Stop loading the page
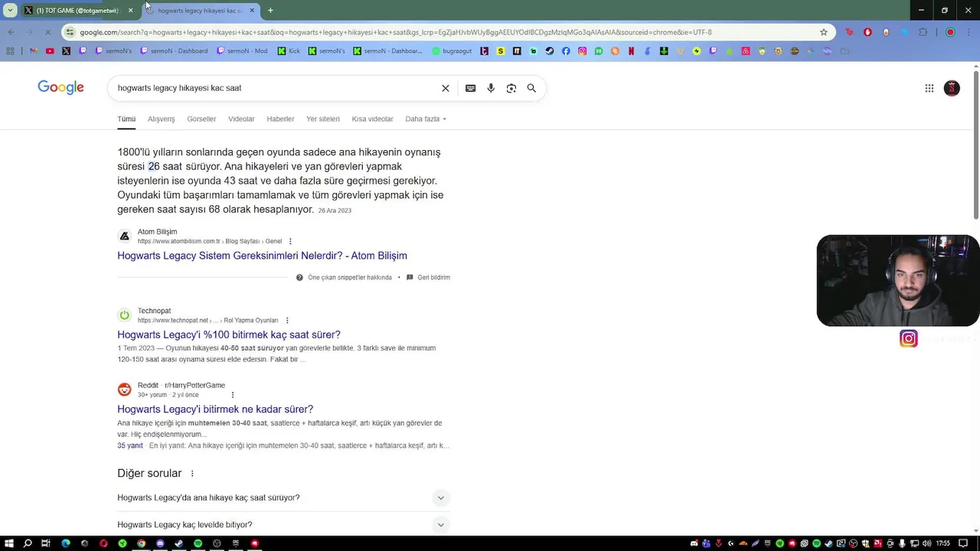 point(47,32)
